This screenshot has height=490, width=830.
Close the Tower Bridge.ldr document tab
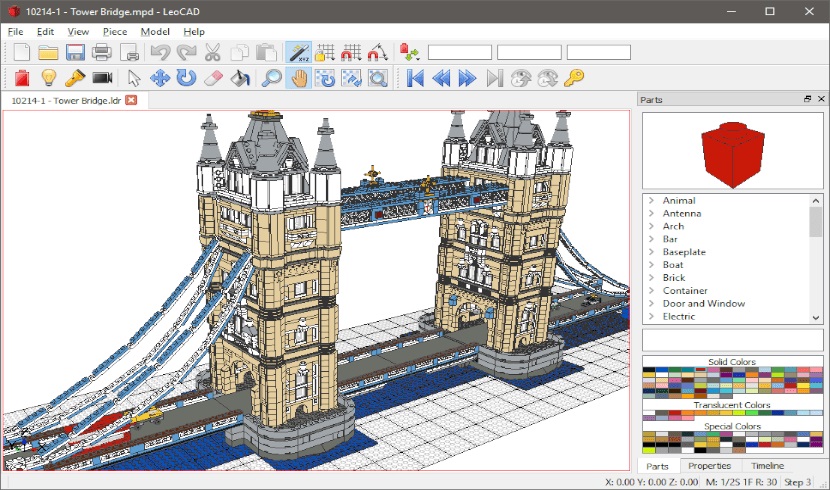pos(131,100)
